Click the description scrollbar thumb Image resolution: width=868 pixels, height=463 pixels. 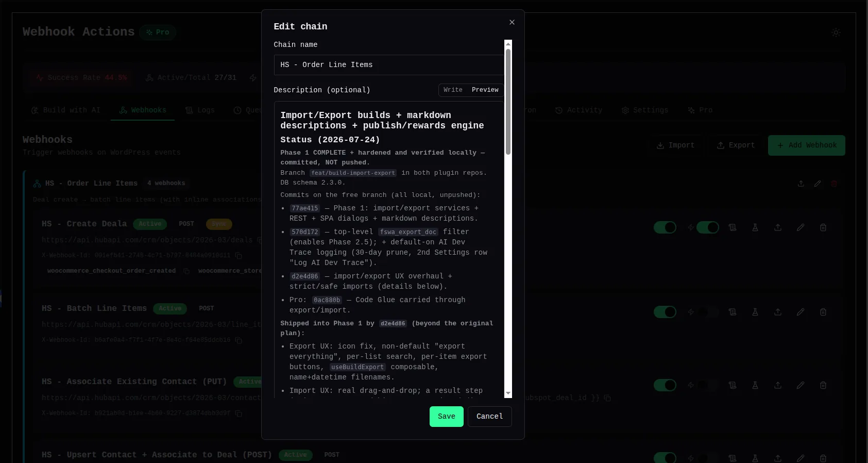click(x=508, y=102)
